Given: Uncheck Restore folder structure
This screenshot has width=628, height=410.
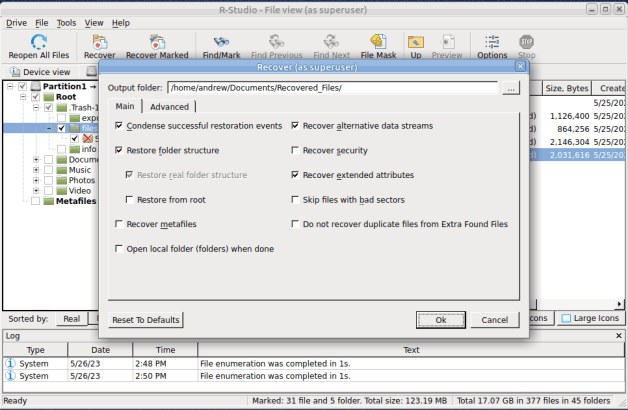Looking at the screenshot, I should pyautogui.click(x=119, y=150).
